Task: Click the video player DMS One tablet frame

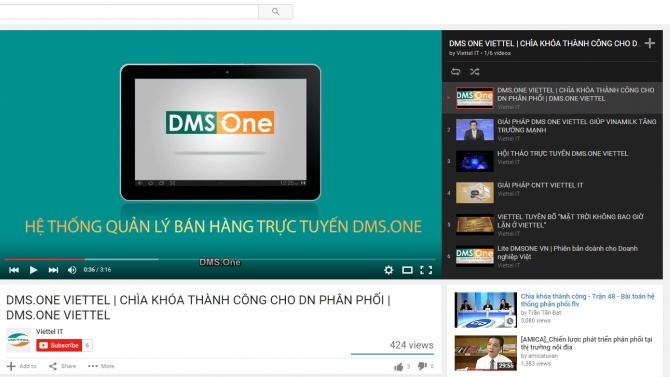Action: pos(220,132)
